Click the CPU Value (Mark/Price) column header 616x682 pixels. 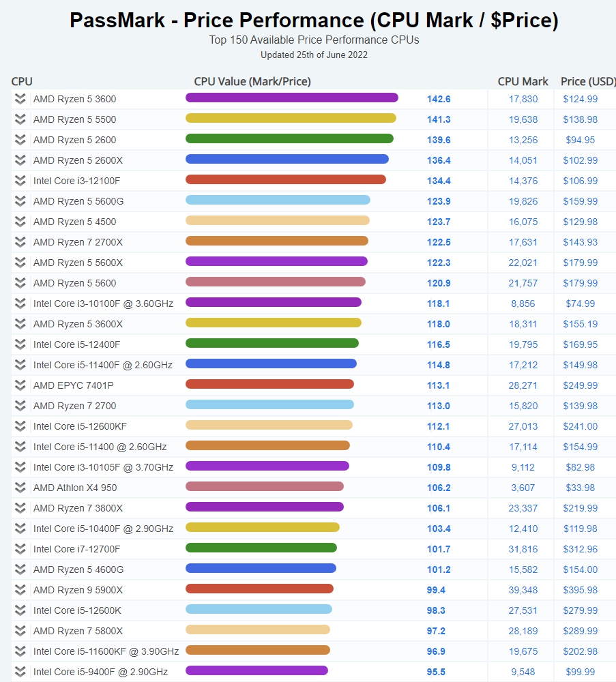coord(252,81)
